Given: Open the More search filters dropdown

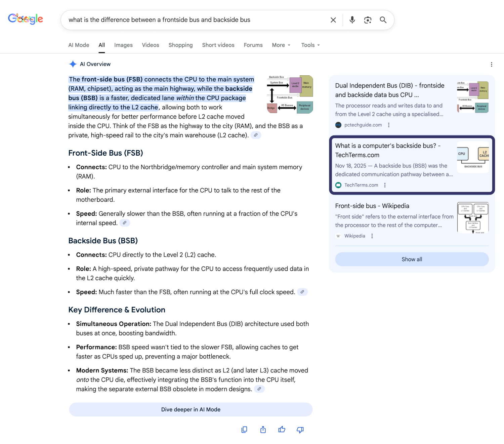Looking at the screenshot, I should (x=281, y=45).
